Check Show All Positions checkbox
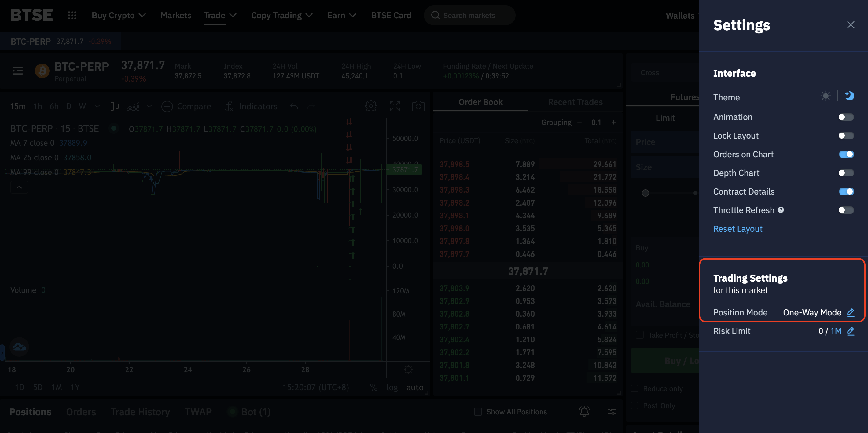The width and height of the screenshot is (868, 433). 478,411
